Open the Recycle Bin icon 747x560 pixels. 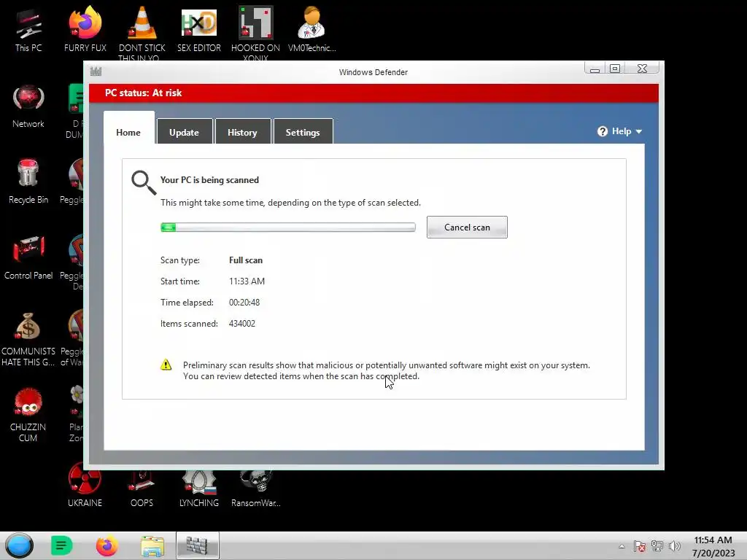(28, 182)
